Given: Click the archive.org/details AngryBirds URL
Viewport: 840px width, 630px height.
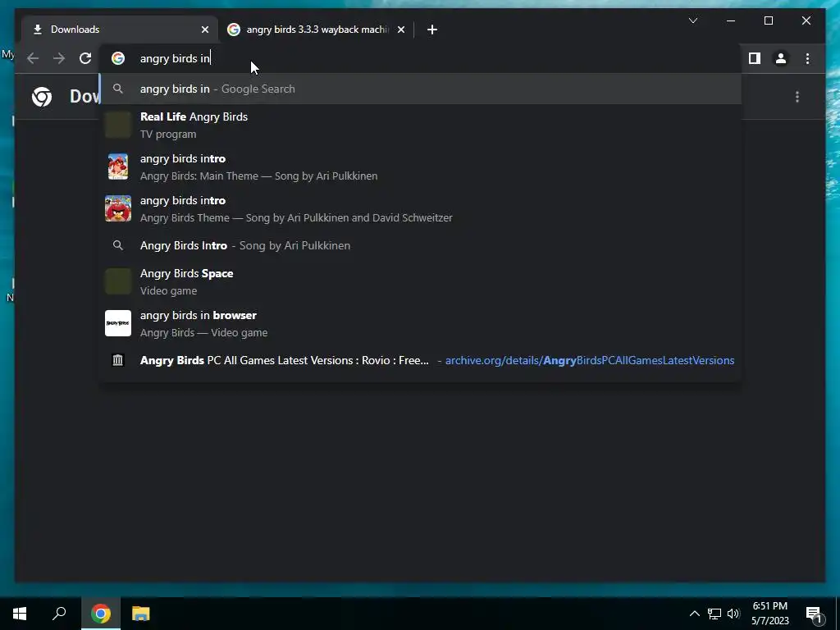Looking at the screenshot, I should coord(589,360).
